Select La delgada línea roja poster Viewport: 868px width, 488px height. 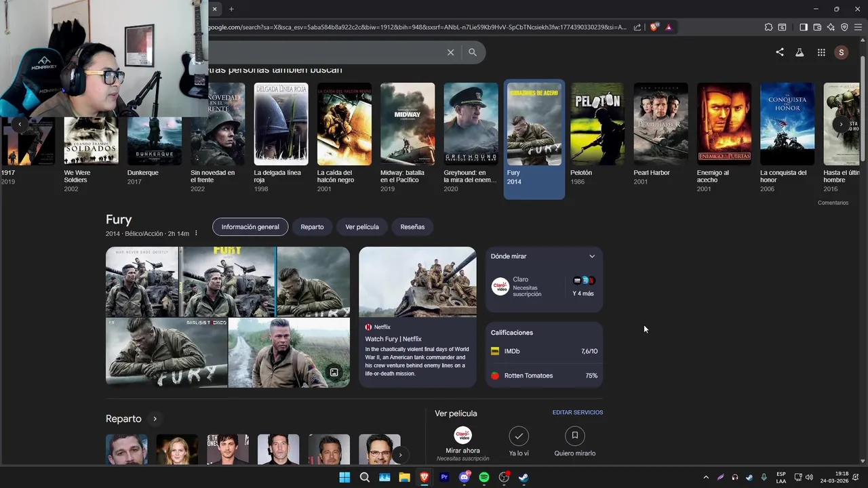(x=281, y=124)
